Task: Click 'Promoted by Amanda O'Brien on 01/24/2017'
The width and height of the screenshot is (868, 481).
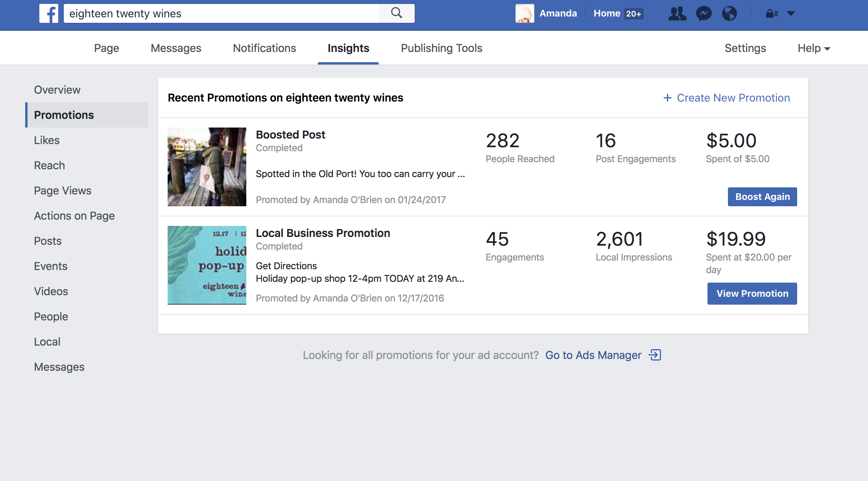Action: click(351, 200)
